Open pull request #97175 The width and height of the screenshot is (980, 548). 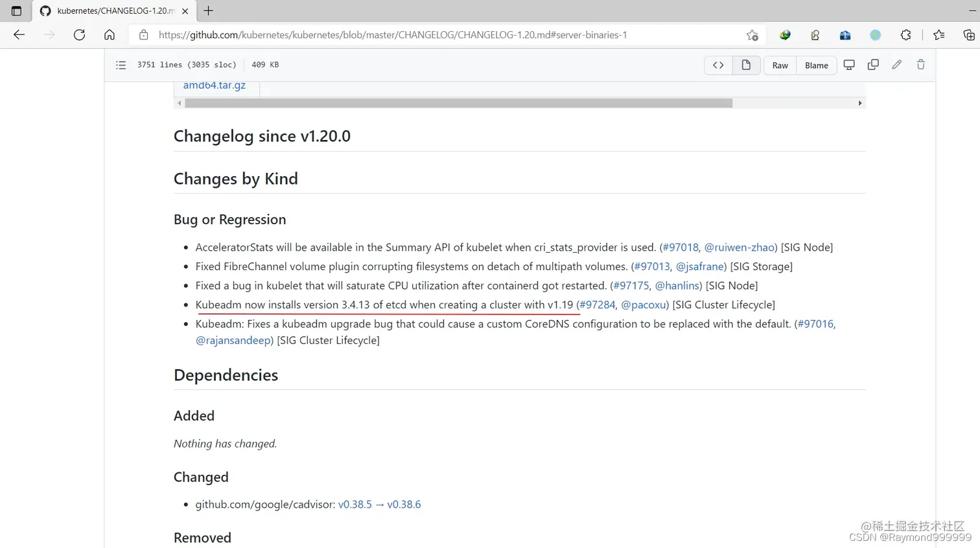[x=631, y=286]
